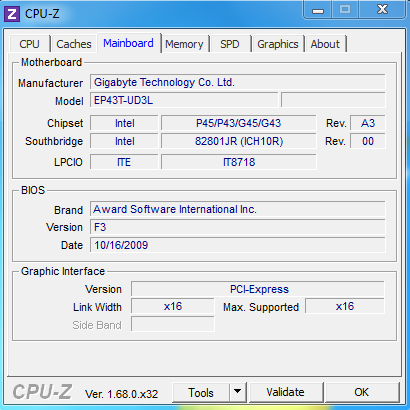Click the OK button

tap(362, 392)
